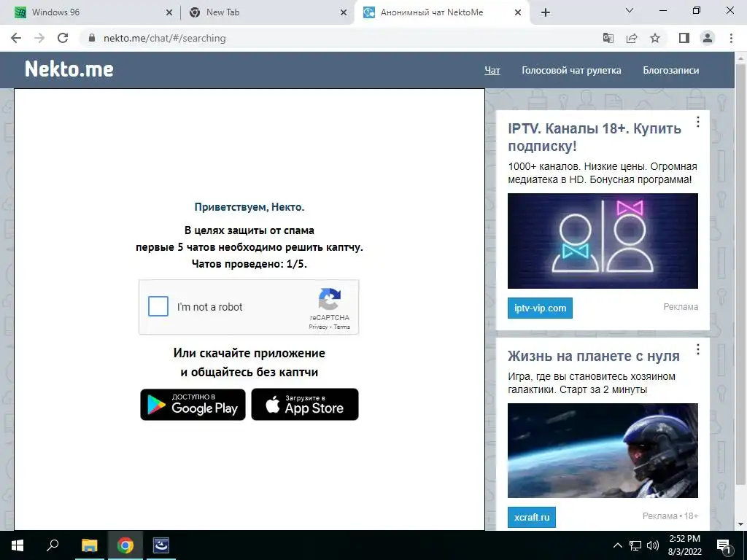Click the Чатов проведено: 1/5. text
747x560 pixels.
click(249, 264)
